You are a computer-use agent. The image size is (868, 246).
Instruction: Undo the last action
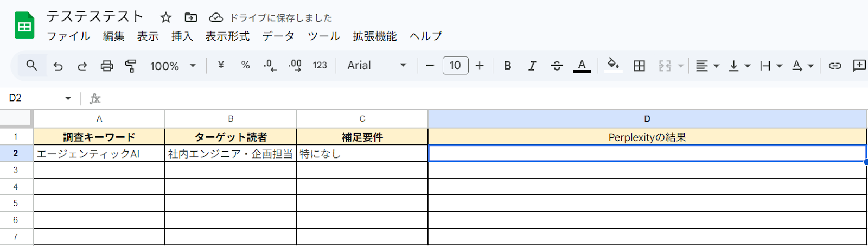point(58,66)
